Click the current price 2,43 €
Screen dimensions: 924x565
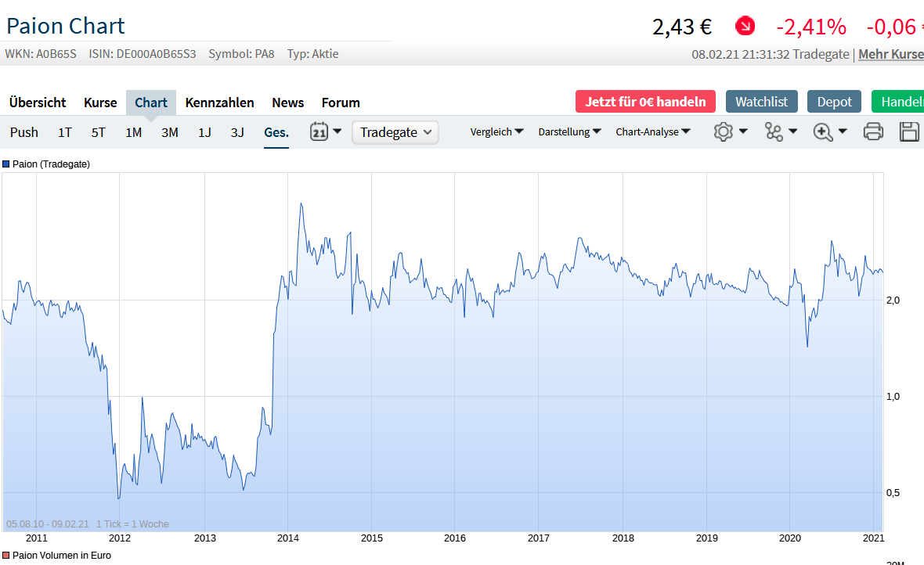(x=682, y=27)
